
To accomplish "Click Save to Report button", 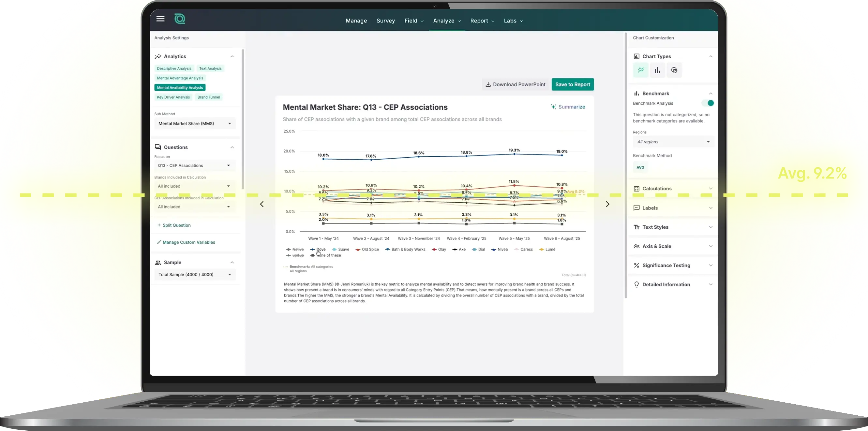I will click(x=573, y=84).
